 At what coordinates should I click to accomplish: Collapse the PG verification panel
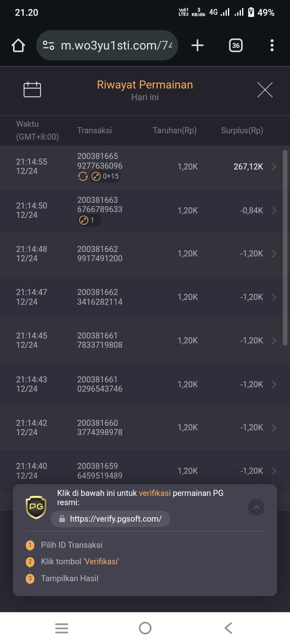tap(256, 507)
